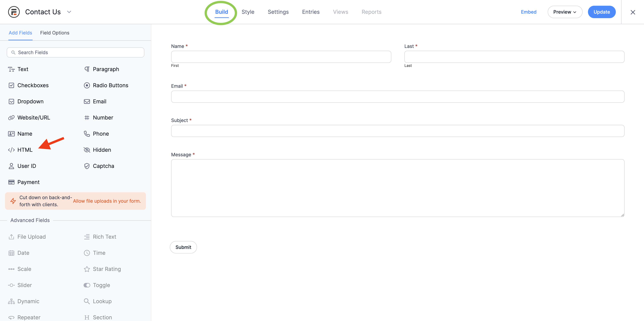Add a User ID field
The width and height of the screenshot is (644, 321).
[x=27, y=166]
